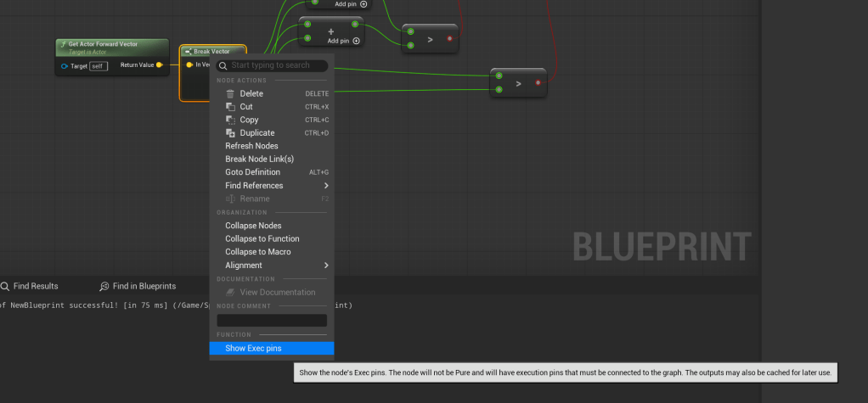Viewport: 868px width, 403px height.
Task: Choose Collapse to Function
Action: point(262,239)
